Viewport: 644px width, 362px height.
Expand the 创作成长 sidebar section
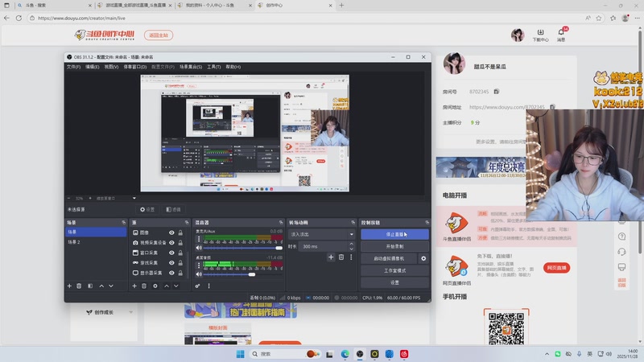(130, 312)
